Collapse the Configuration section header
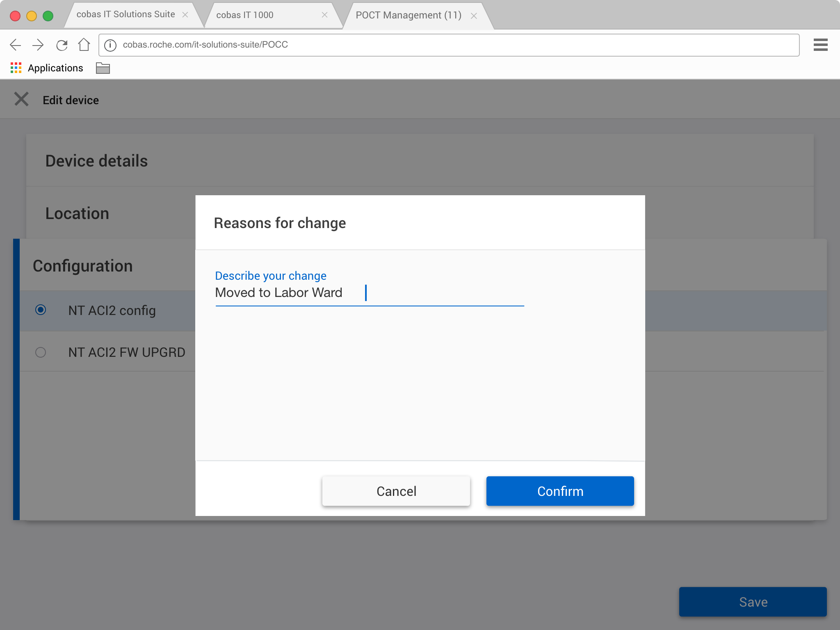The height and width of the screenshot is (630, 840). [83, 266]
